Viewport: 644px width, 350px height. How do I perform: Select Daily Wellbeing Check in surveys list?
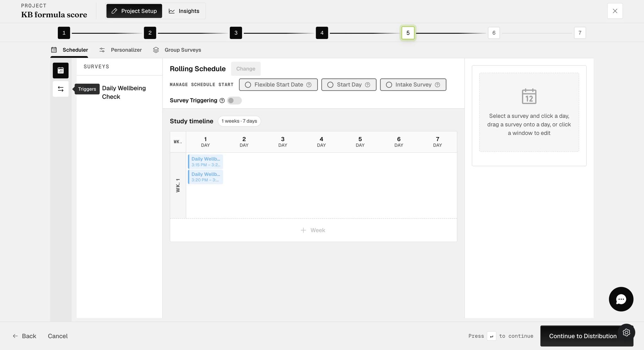pyautogui.click(x=124, y=92)
